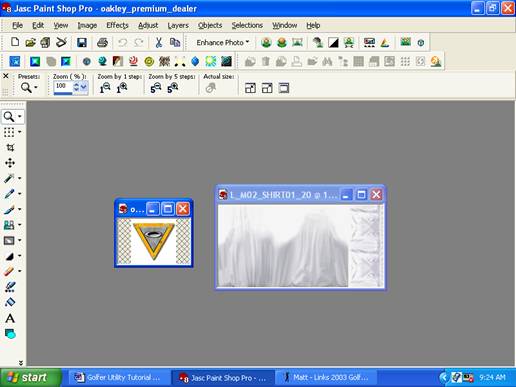Expand the Clone brush flyout arrow

pyautogui.click(x=20, y=225)
